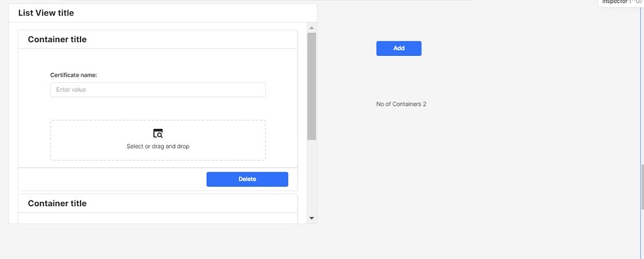Select the first "Container title" heading
644x259 pixels.
coord(57,40)
